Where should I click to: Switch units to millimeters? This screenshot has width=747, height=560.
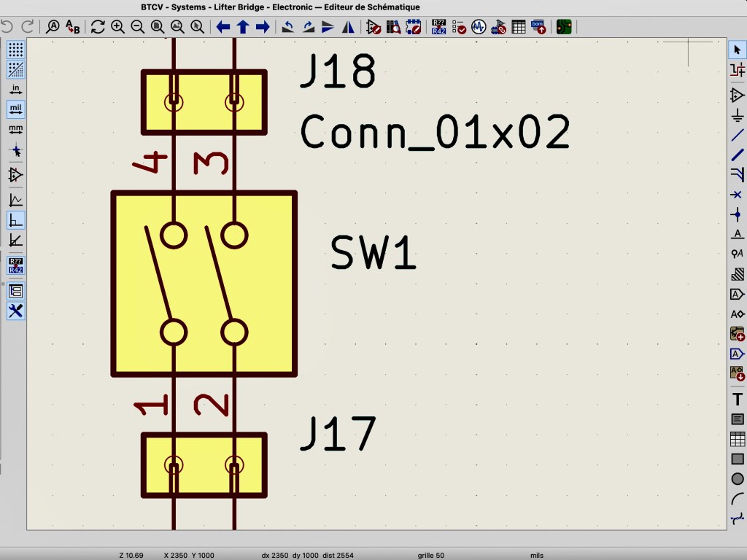point(16,130)
